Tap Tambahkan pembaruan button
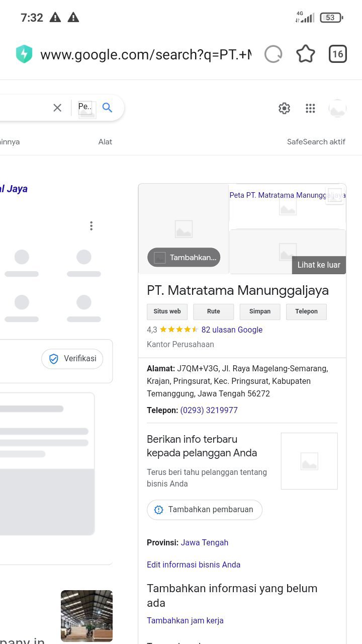Screen dimensions: 362x644 [205, 510]
